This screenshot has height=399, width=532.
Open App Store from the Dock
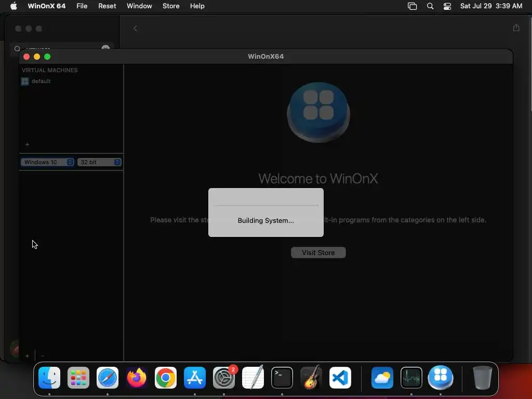click(195, 378)
